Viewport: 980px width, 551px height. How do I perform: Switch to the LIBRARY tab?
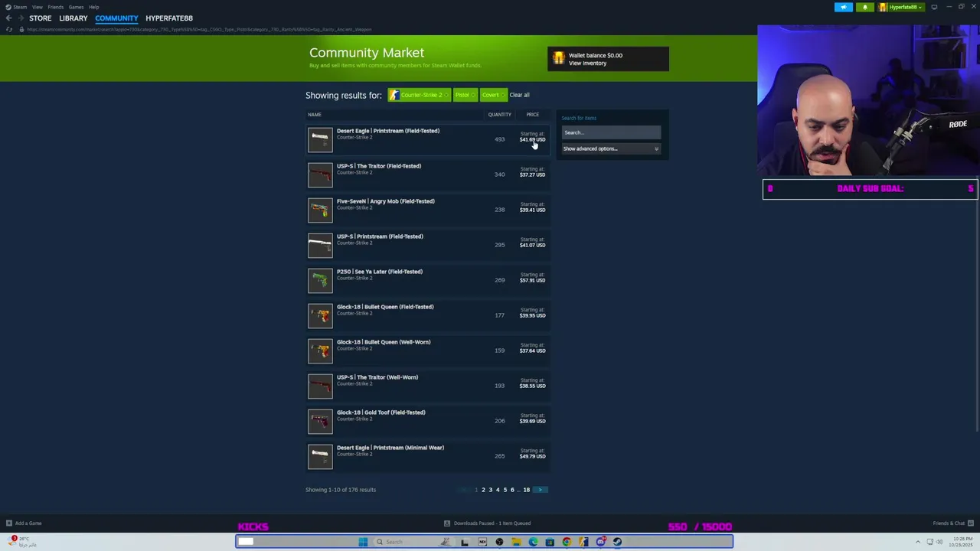click(73, 18)
